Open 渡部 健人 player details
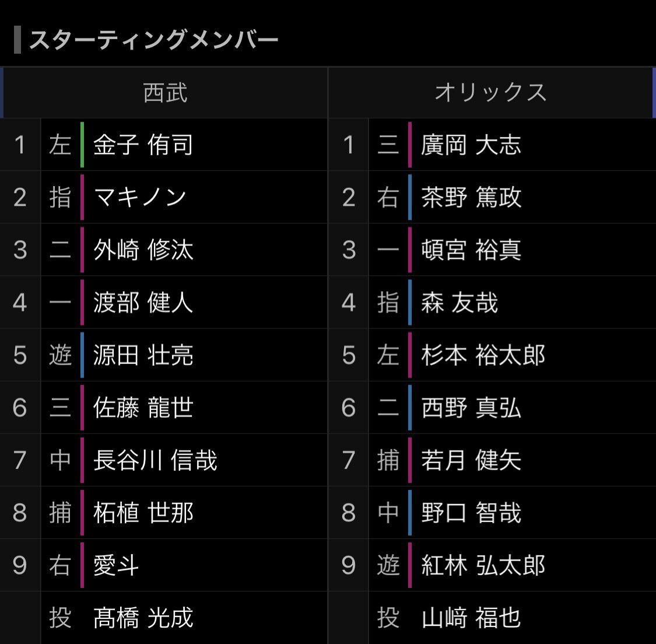656x644 pixels. coord(143,303)
